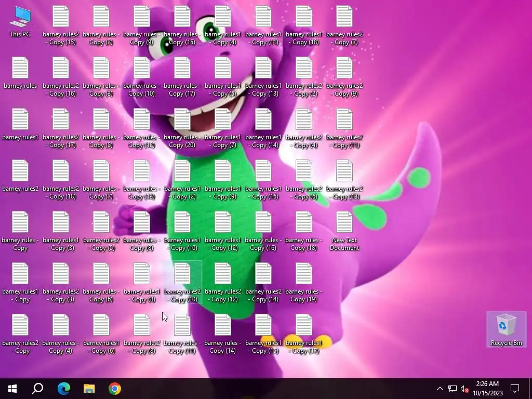Launch Microsoft Edge from taskbar

tap(63, 389)
